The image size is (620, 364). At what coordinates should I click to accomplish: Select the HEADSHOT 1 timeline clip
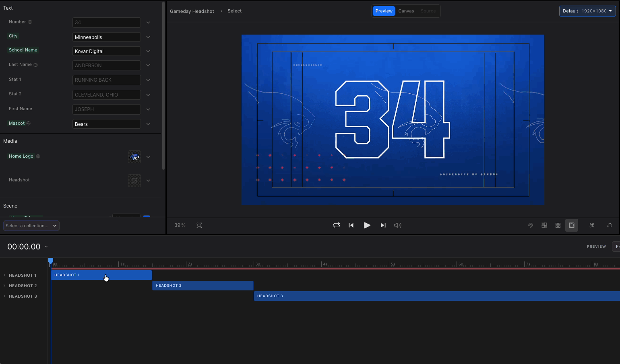[x=101, y=275]
